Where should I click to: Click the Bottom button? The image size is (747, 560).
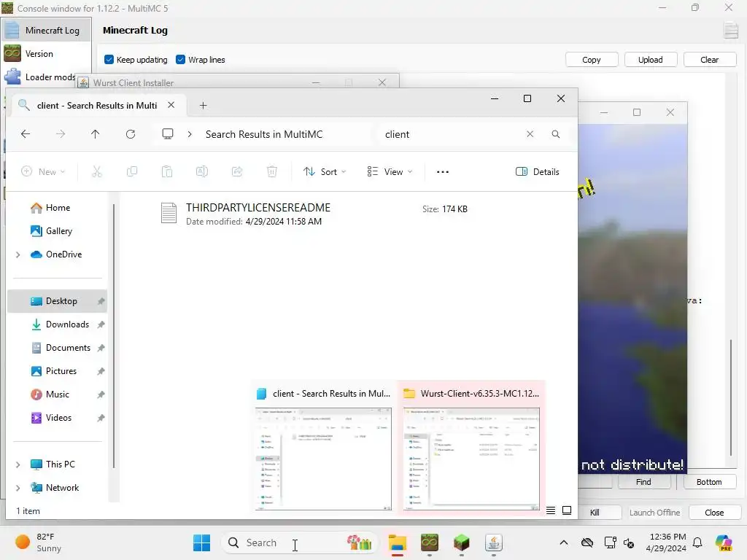click(709, 482)
